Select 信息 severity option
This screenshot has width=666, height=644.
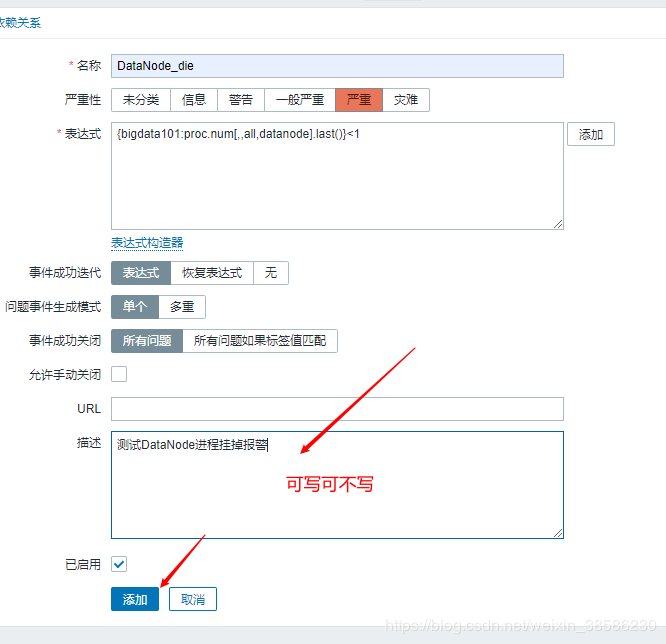click(x=194, y=100)
